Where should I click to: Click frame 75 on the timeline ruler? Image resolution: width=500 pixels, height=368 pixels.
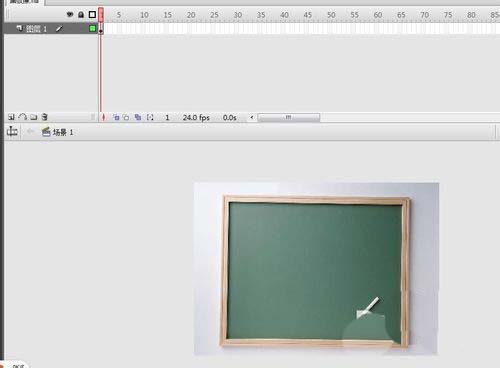coord(448,15)
